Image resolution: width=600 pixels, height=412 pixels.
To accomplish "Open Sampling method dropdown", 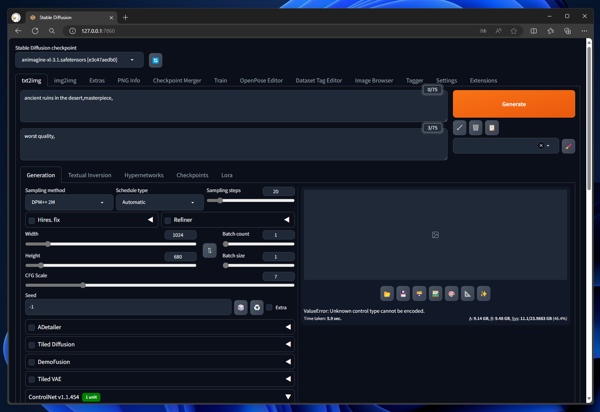I will click(69, 202).
